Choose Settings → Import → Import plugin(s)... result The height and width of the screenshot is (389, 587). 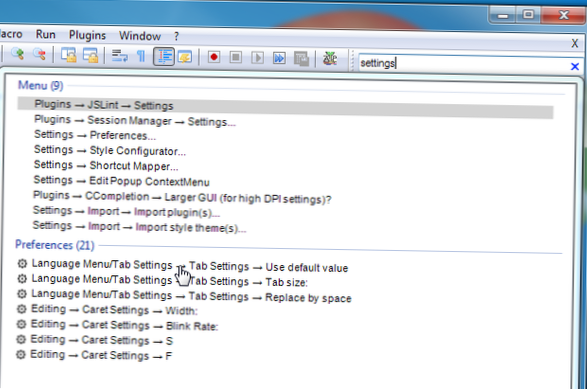click(126, 212)
